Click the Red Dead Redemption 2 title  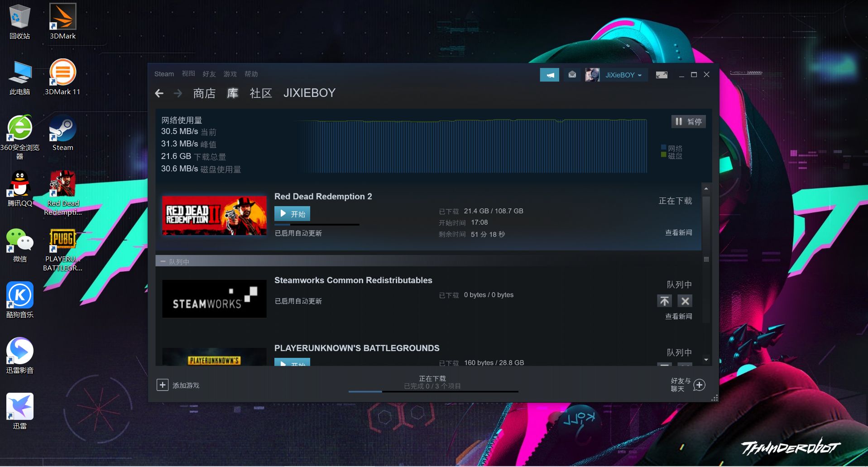[323, 197]
